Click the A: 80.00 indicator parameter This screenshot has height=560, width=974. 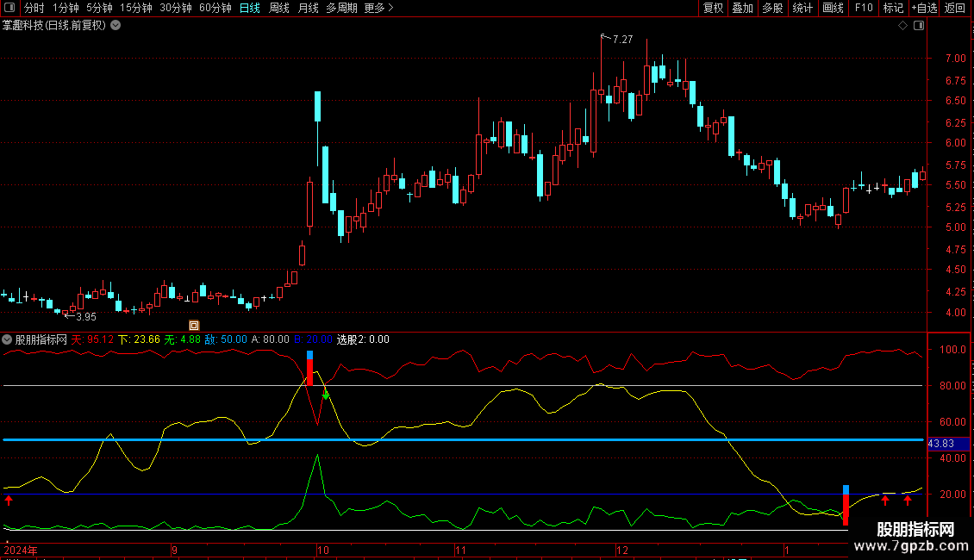[270, 339]
